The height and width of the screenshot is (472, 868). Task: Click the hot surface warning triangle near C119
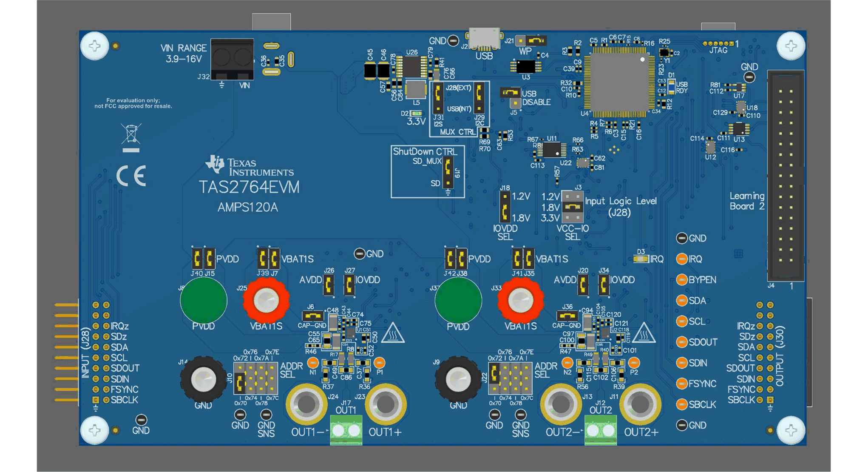(643, 333)
